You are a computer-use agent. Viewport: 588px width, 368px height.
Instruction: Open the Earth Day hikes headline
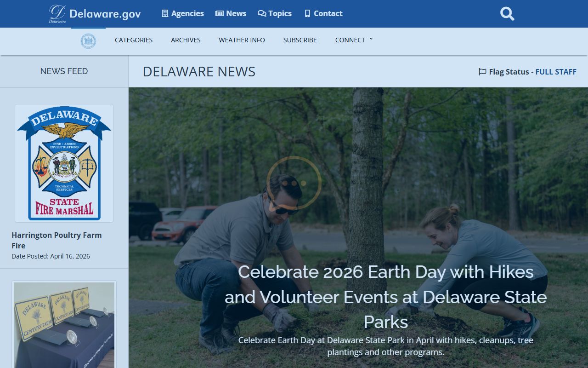point(386,297)
